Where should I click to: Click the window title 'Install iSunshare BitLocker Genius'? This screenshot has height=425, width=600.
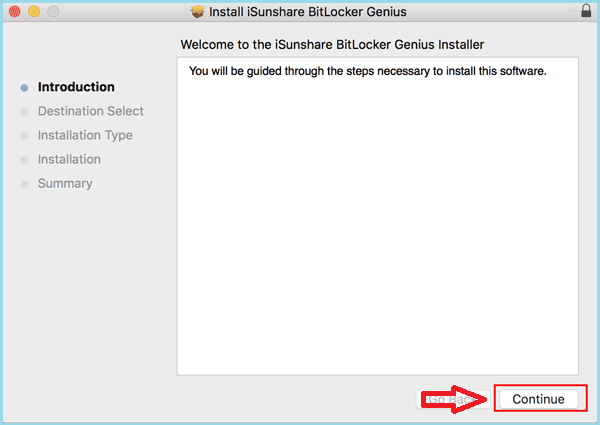click(308, 12)
